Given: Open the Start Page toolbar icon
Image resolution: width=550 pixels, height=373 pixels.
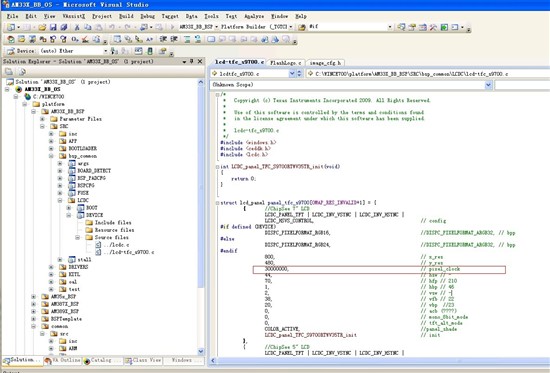Looking at the screenshot, I should 444,27.
